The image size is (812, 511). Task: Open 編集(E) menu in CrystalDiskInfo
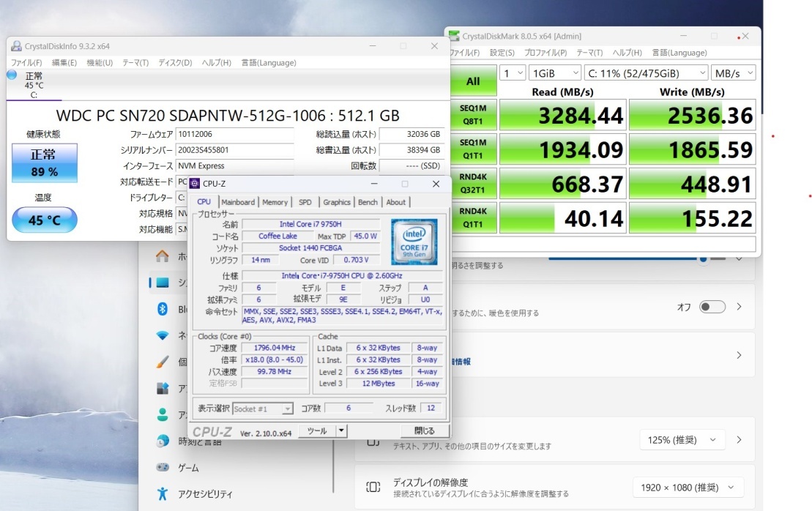click(x=64, y=63)
